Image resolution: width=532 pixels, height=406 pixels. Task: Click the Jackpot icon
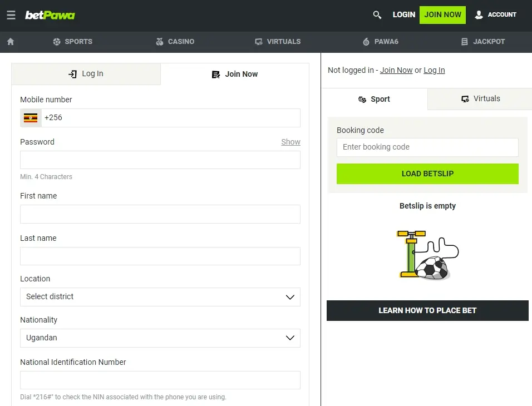465,41
